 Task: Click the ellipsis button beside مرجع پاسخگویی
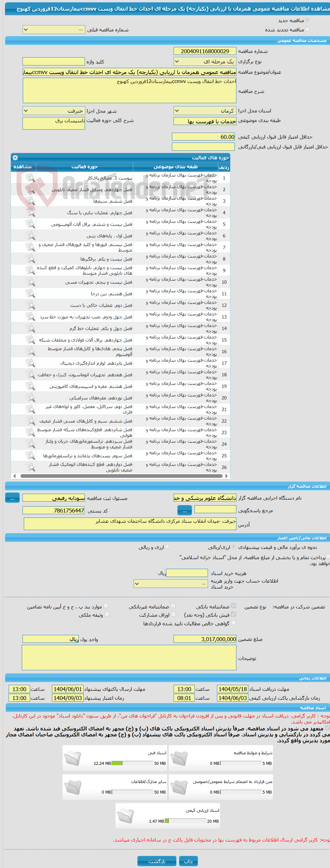185,510
